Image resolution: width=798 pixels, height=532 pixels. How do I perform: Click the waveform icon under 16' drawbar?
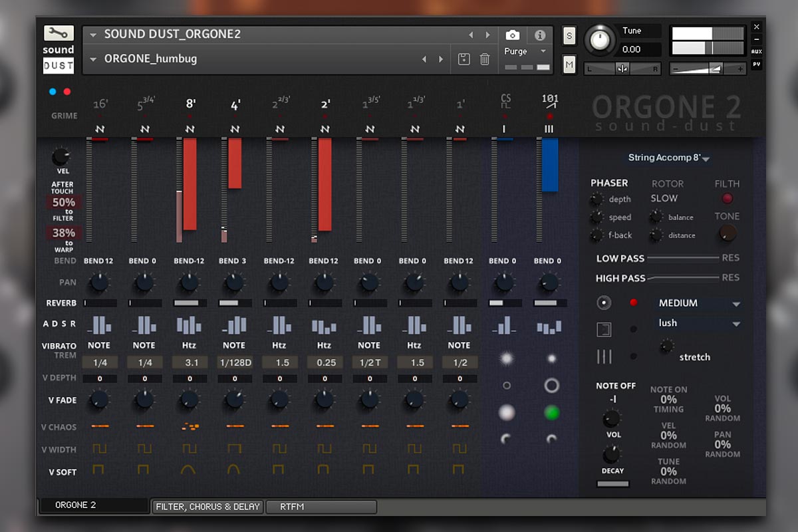pyautogui.click(x=100, y=128)
